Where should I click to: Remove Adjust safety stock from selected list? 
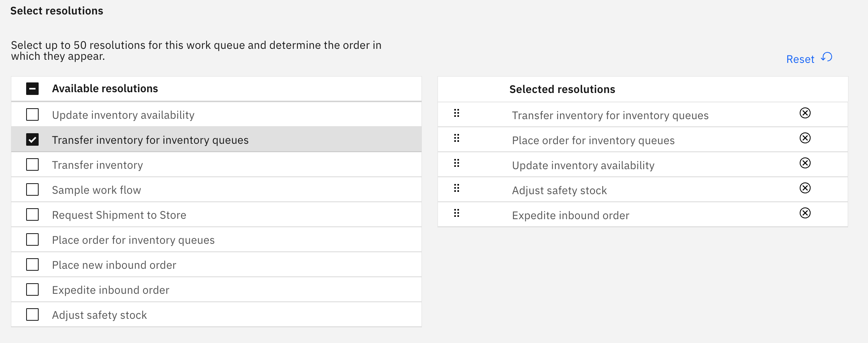(805, 188)
